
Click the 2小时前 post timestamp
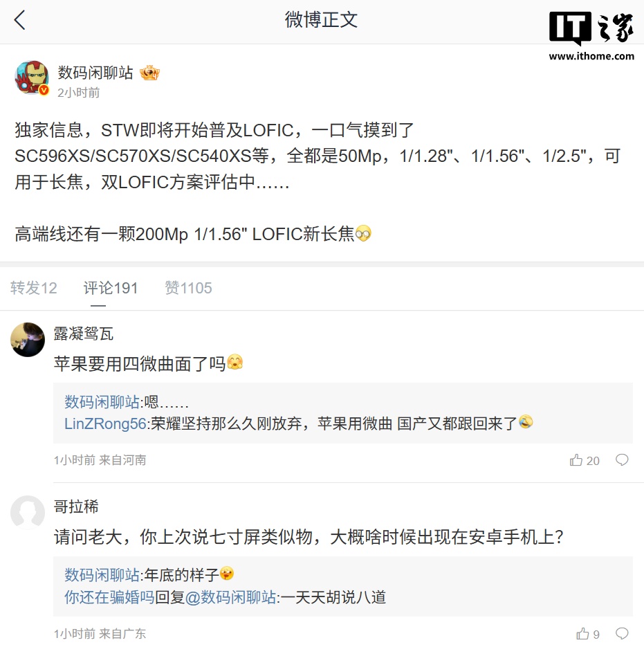pyautogui.click(x=78, y=91)
